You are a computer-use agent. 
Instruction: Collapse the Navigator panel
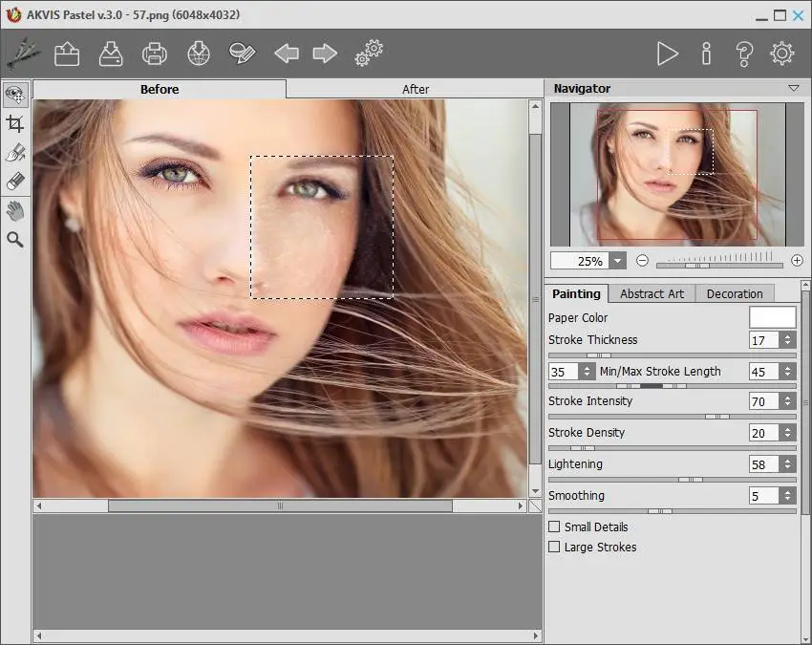tap(793, 88)
